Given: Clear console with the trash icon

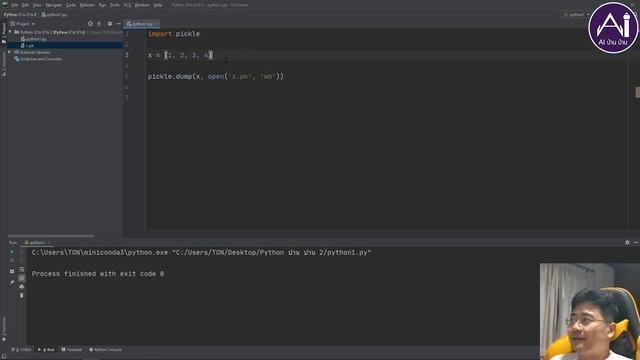Looking at the screenshot, I should (22, 295).
